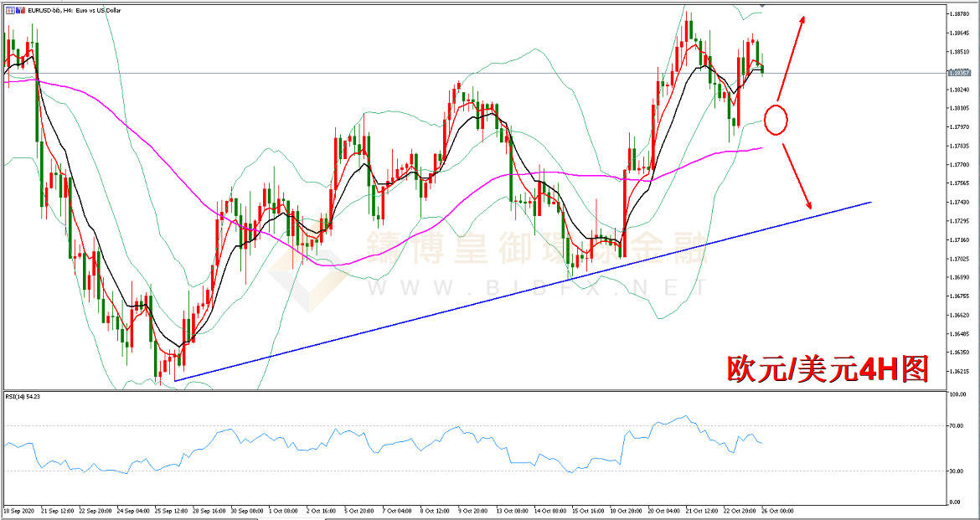Screen dimensions: 980x520
Task: Click the grey chart shift triangle marker
Action: (x=761, y=6)
